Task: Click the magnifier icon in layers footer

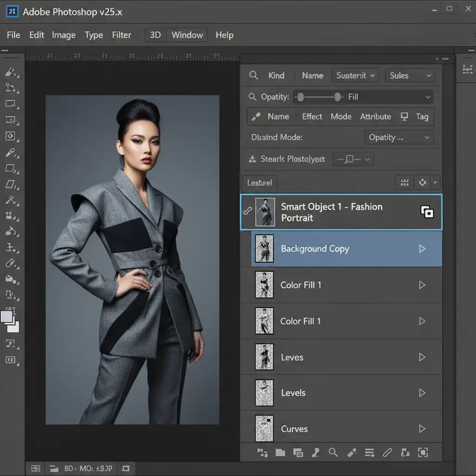Action: 333,452
